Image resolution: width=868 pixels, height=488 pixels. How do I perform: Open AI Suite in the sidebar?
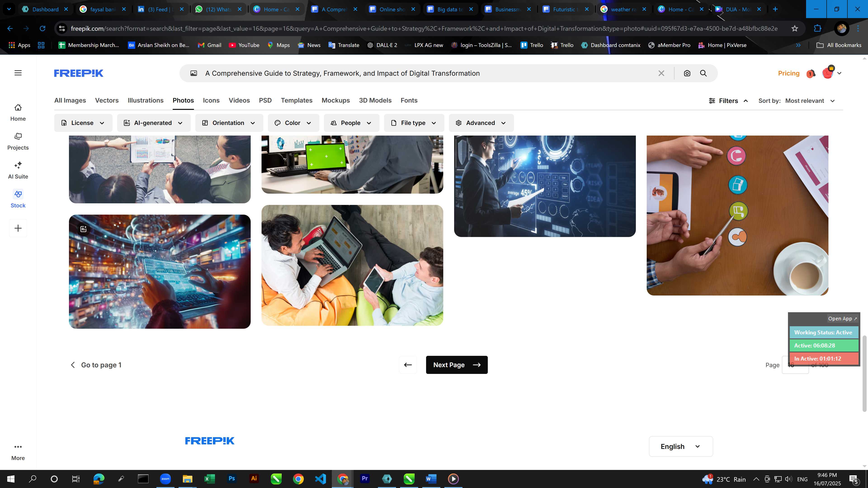pyautogui.click(x=18, y=170)
